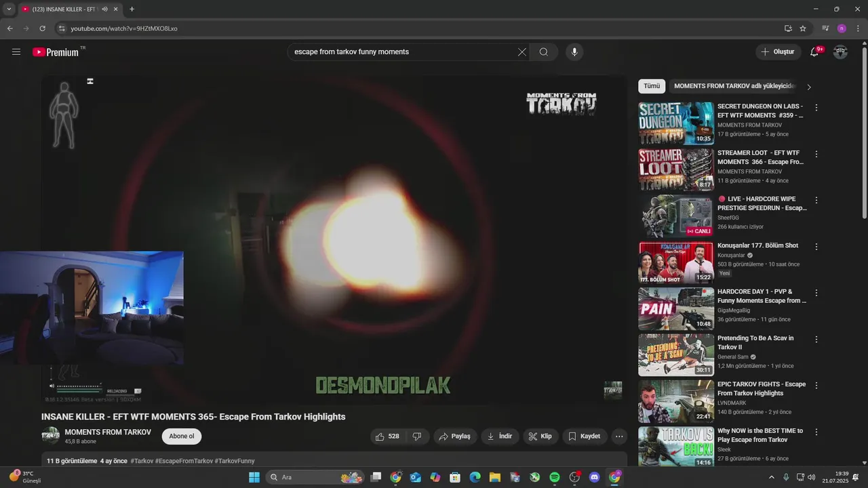The image size is (868, 488).
Task: Open SECRET DUNGEON ON LABS thumbnail
Action: tap(676, 123)
